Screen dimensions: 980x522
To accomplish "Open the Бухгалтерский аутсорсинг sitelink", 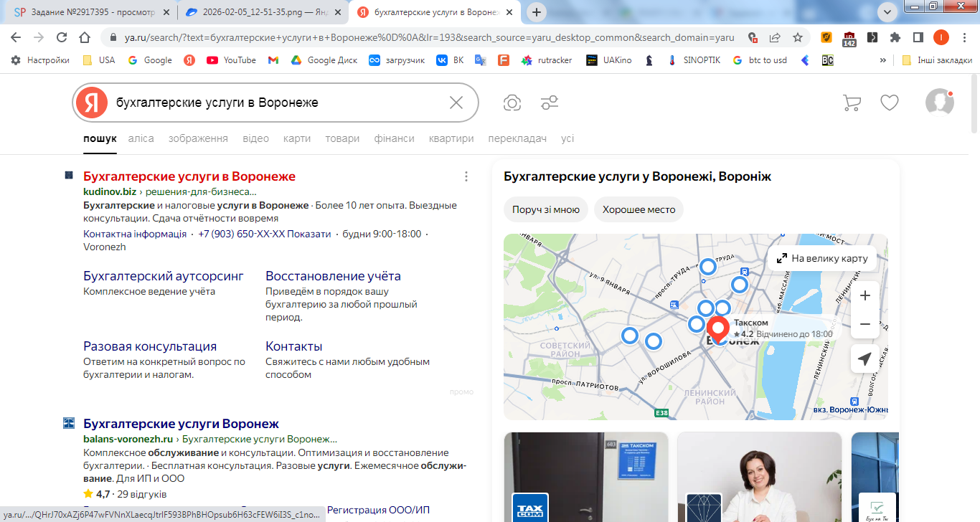I will [x=164, y=276].
